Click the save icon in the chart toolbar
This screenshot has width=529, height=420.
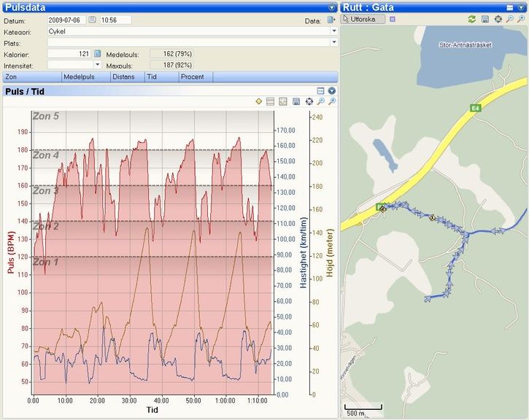tap(296, 101)
